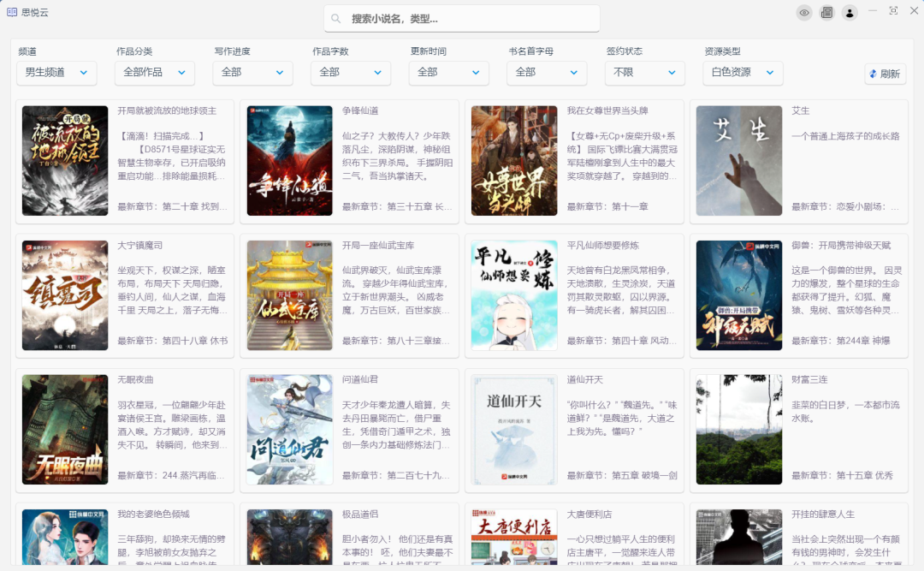924x571 pixels.
Task: Click title 无眠夜曲
Action: coord(135,380)
